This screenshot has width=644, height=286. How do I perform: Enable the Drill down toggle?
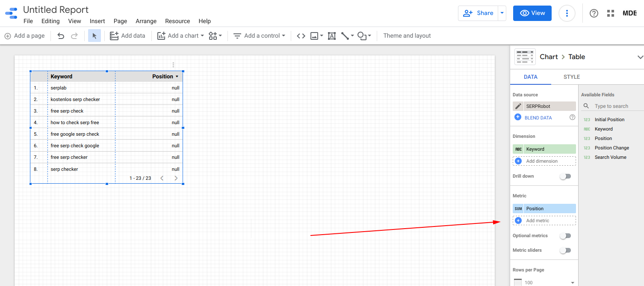(x=565, y=176)
